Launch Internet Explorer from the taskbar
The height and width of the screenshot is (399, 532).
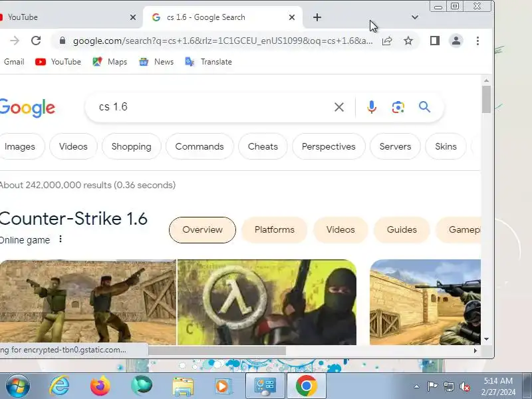coord(59,386)
